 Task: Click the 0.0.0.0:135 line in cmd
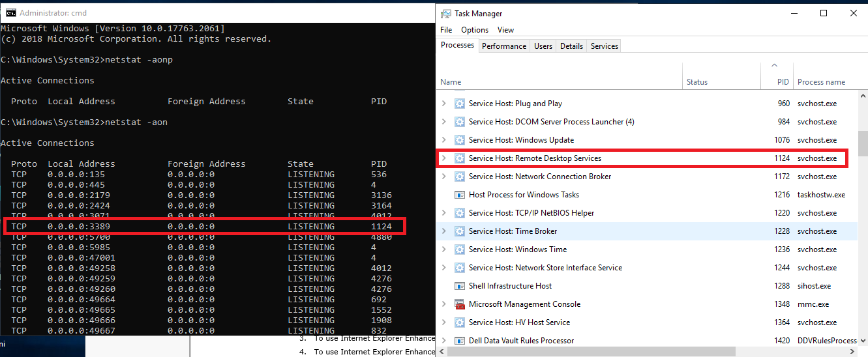(x=198, y=175)
